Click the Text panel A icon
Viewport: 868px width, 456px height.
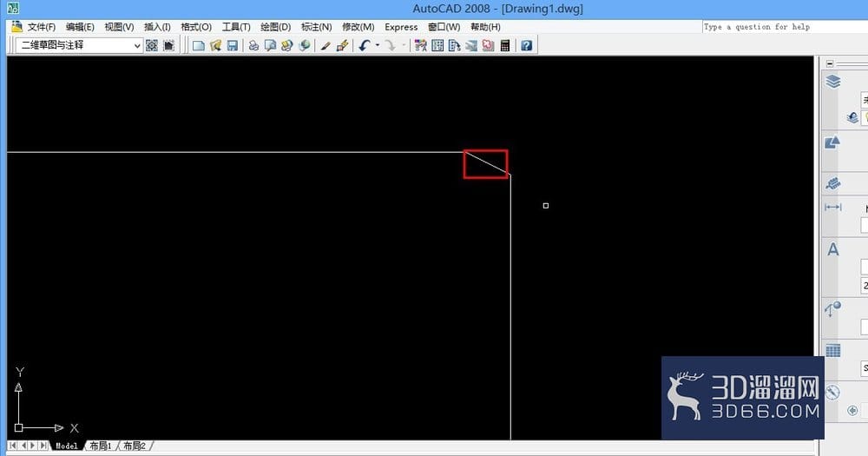(832, 249)
